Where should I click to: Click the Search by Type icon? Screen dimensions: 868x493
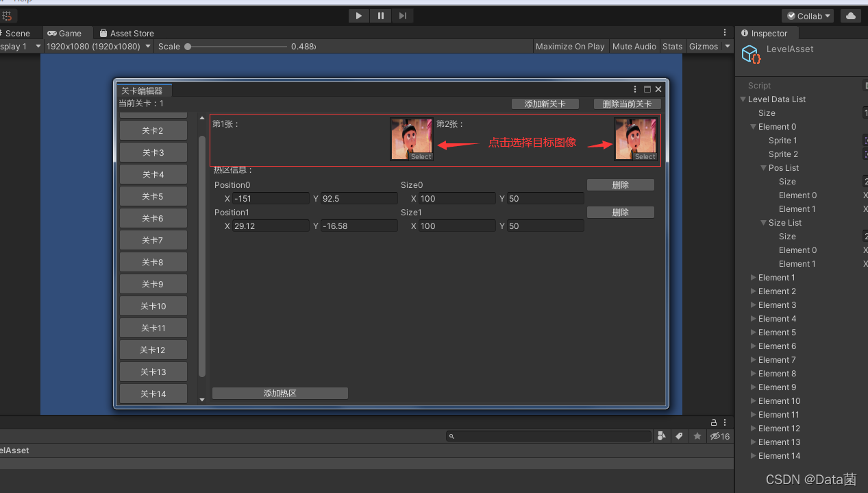[x=661, y=436]
